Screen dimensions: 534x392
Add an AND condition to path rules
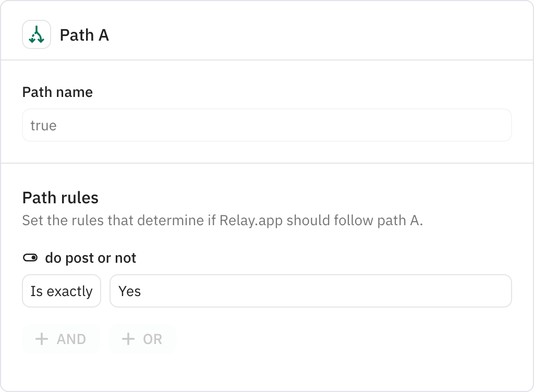click(x=60, y=339)
